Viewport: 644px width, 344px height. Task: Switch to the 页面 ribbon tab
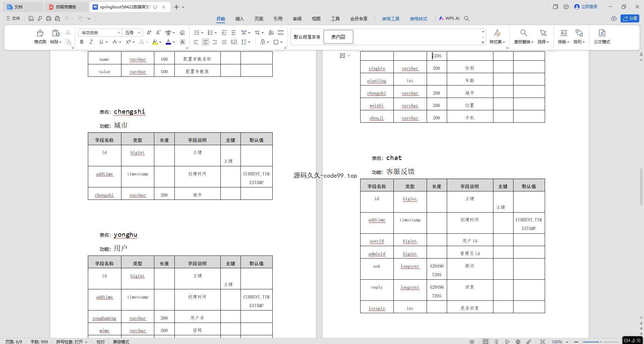pos(259,19)
